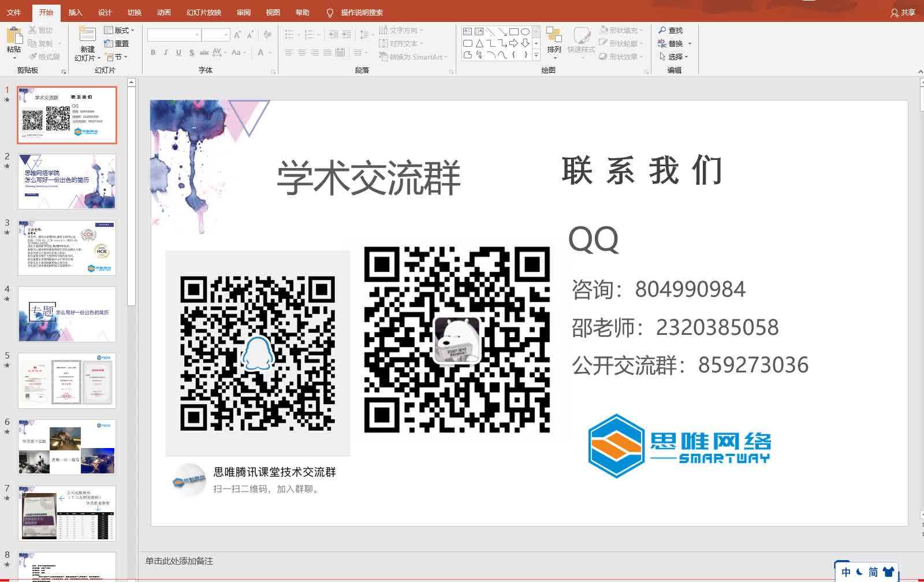Select the isosceles triangle shape
The height and width of the screenshot is (582, 924).
[x=479, y=43]
